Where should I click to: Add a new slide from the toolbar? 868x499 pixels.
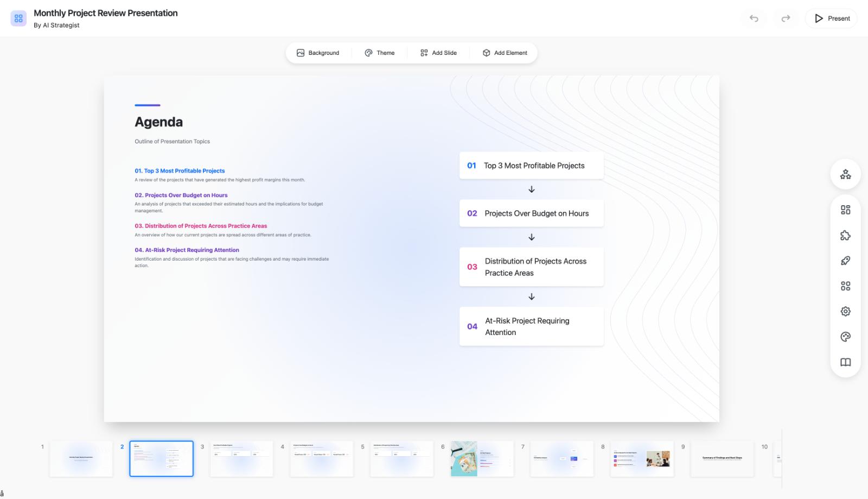[x=438, y=53]
